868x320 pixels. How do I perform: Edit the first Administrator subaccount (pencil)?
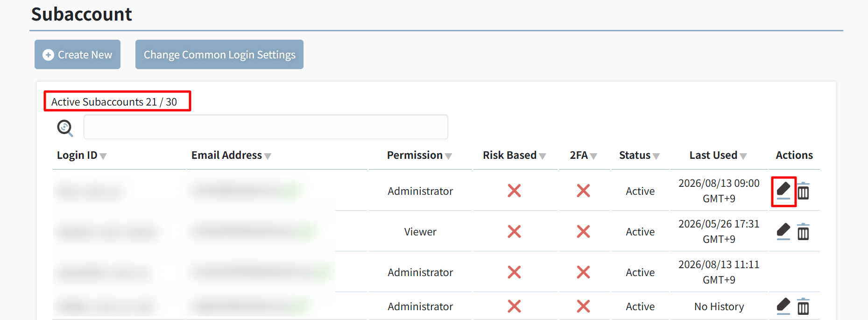click(783, 191)
